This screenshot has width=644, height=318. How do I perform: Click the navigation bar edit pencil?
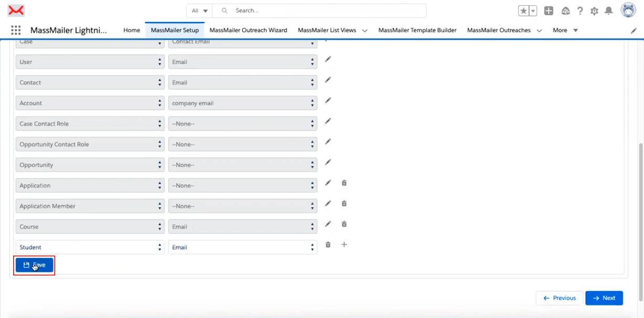(x=634, y=30)
